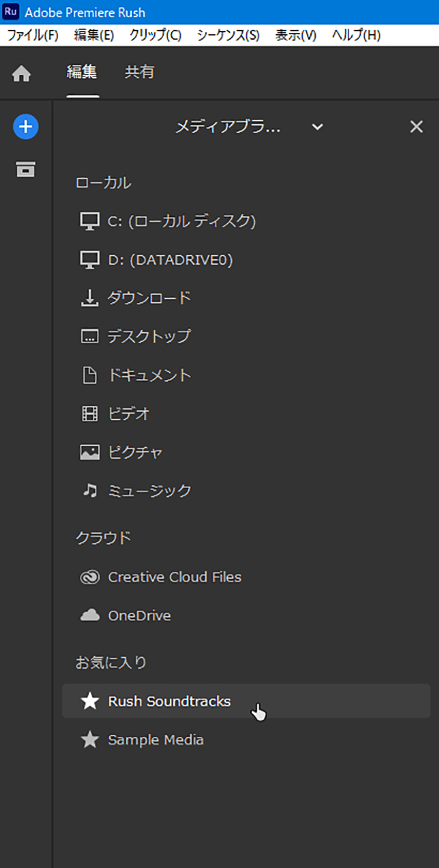
Task: Browse the C: local disk
Action: [181, 221]
